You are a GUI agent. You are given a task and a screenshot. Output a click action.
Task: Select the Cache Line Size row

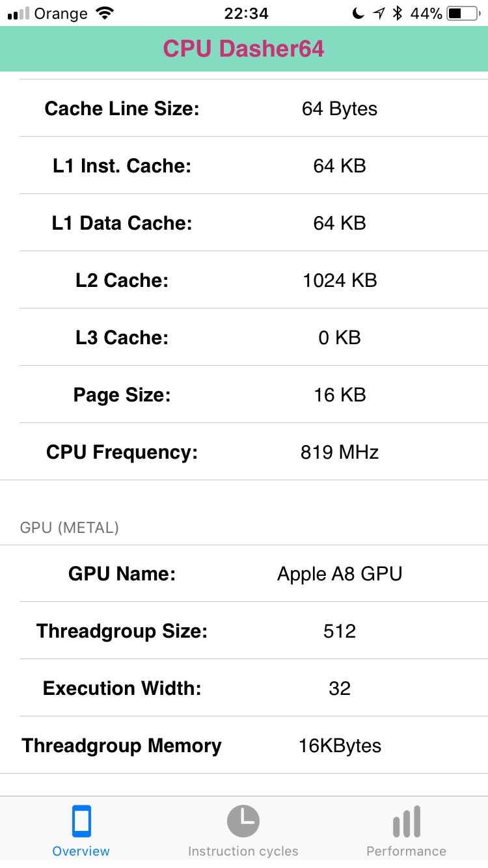[x=244, y=109]
